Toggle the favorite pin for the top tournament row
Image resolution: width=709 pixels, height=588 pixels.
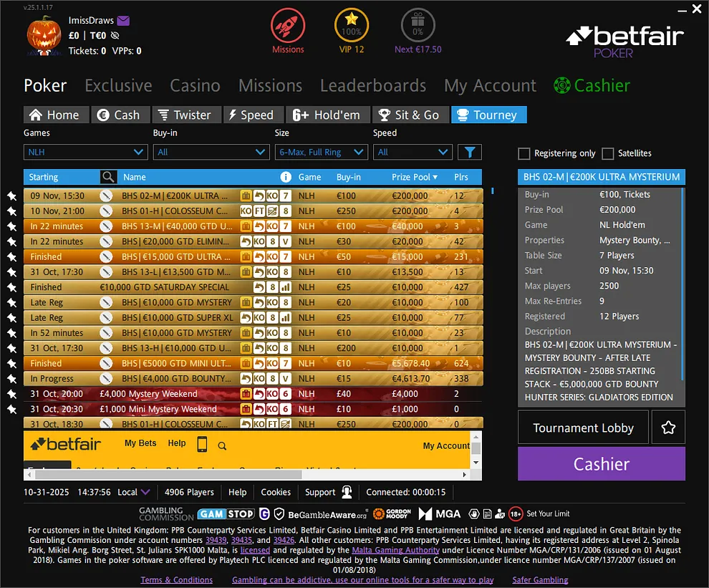[10, 196]
